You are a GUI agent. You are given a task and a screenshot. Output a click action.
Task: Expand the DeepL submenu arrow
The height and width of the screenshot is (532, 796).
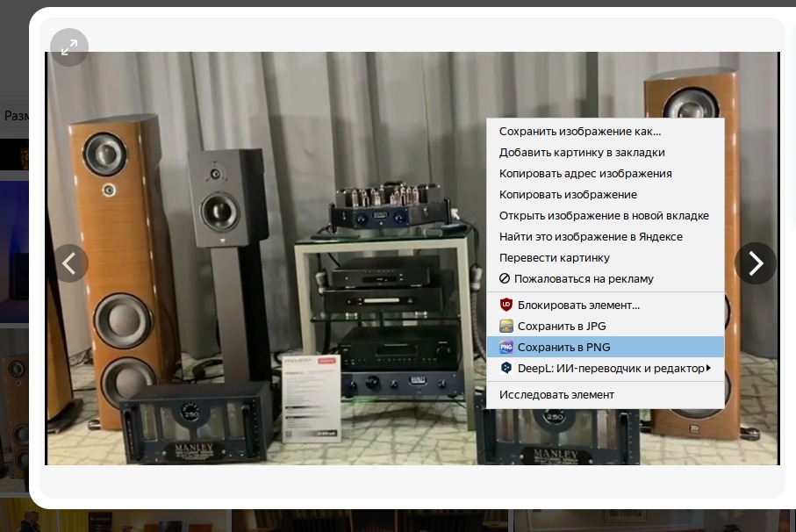click(x=708, y=369)
